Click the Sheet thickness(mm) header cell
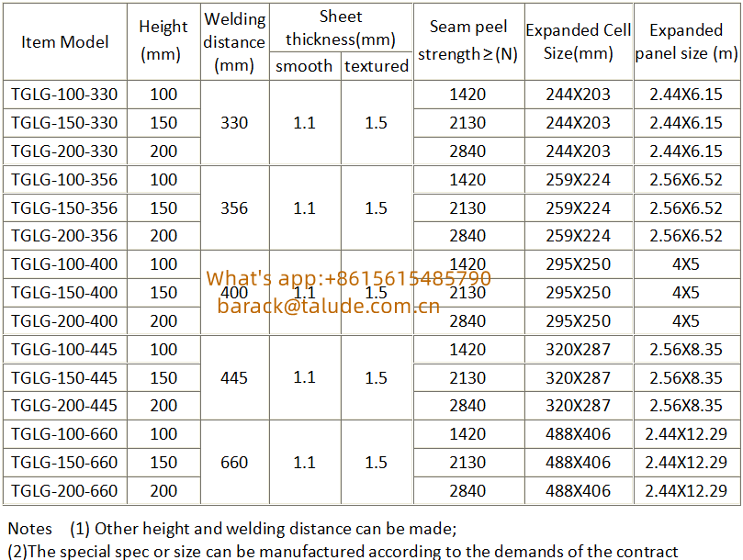 point(341,28)
